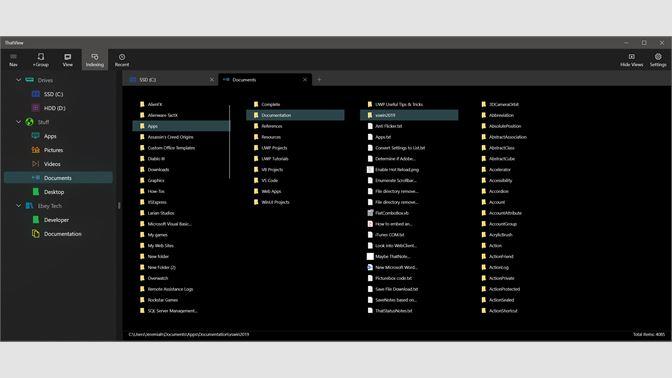
Task: Open Apps in the sidebar
Action: (58, 136)
